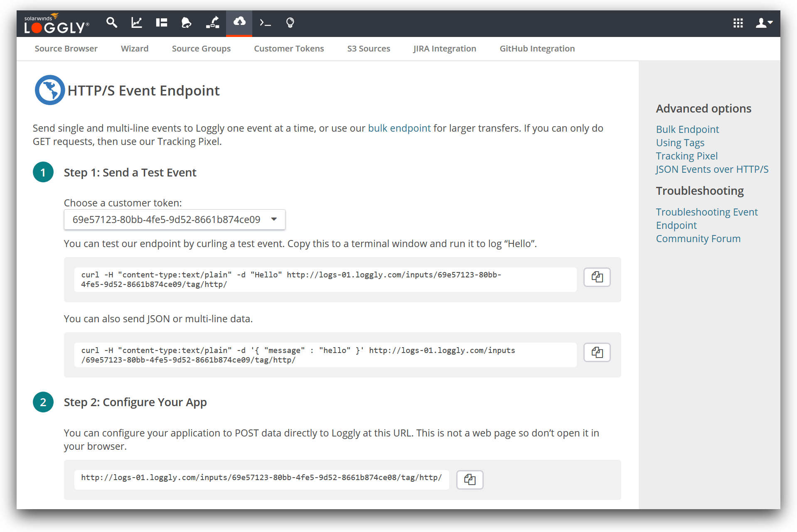Expand the customer token dropdown

click(175, 220)
